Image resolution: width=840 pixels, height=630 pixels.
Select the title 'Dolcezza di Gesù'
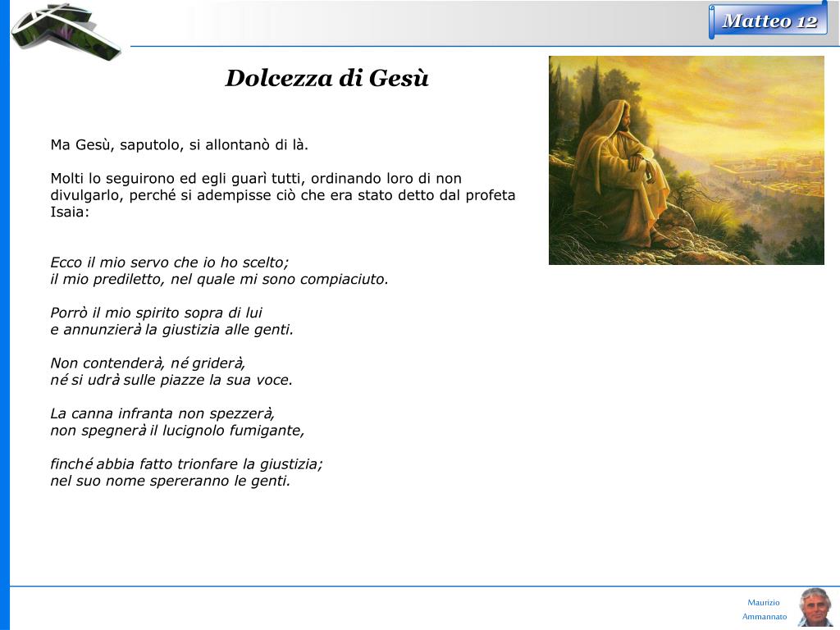click(x=326, y=78)
